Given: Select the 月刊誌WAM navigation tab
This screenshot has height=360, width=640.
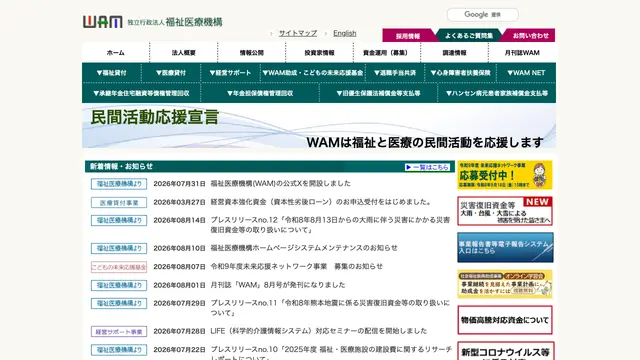Looking at the screenshot, I should click(522, 53).
